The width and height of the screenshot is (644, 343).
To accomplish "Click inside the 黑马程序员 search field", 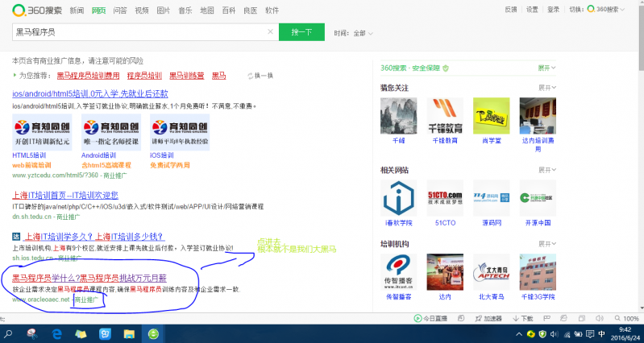I will [137, 32].
